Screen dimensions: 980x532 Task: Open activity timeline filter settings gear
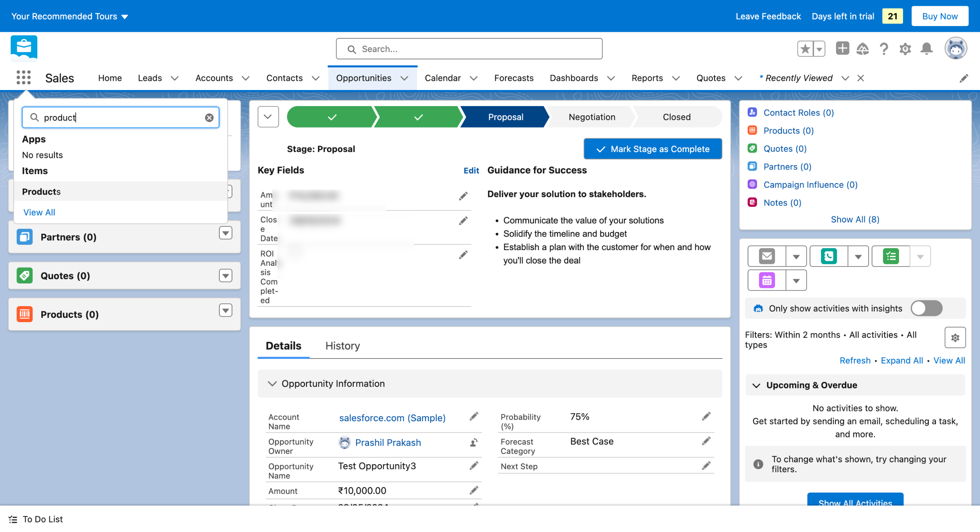click(955, 338)
